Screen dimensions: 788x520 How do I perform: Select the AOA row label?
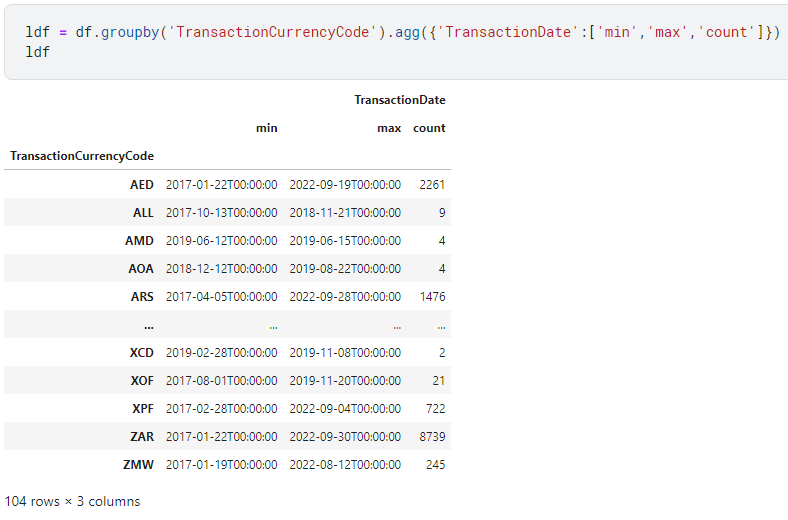pos(141,269)
